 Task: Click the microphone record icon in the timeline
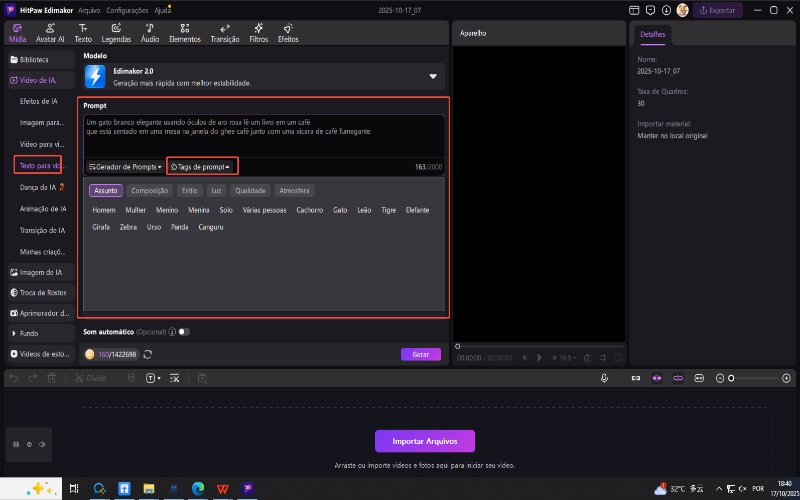coord(605,378)
